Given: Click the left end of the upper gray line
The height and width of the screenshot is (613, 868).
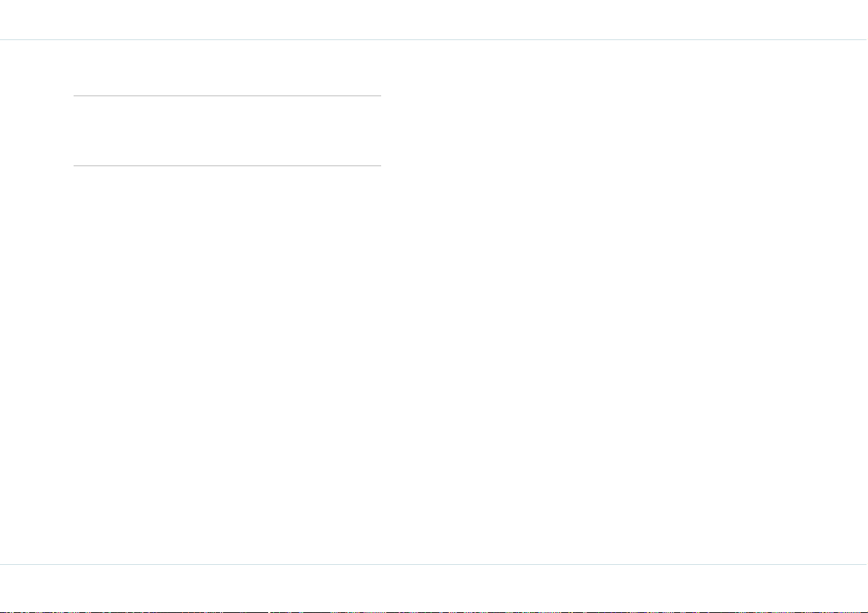Looking at the screenshot, I should 75,95.
